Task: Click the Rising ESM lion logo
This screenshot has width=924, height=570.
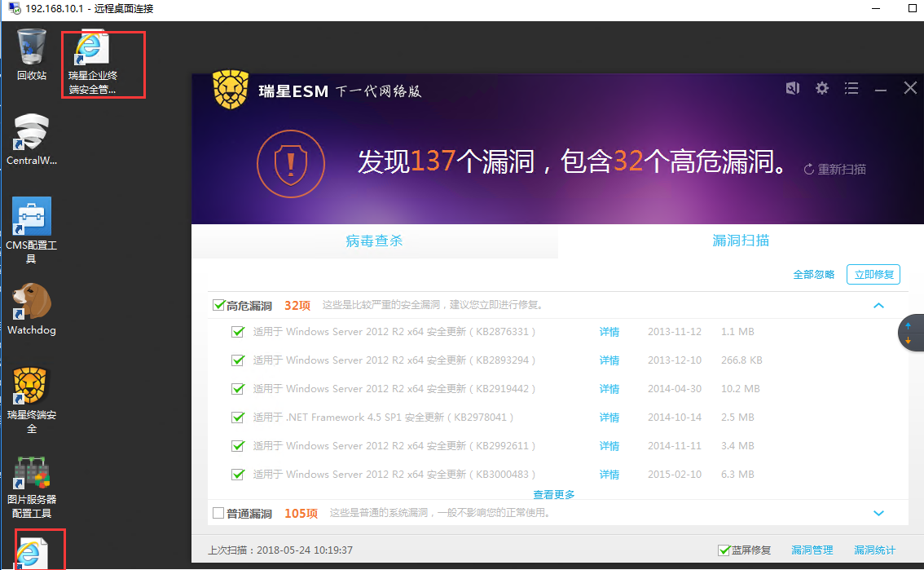Action: point(231,90)
